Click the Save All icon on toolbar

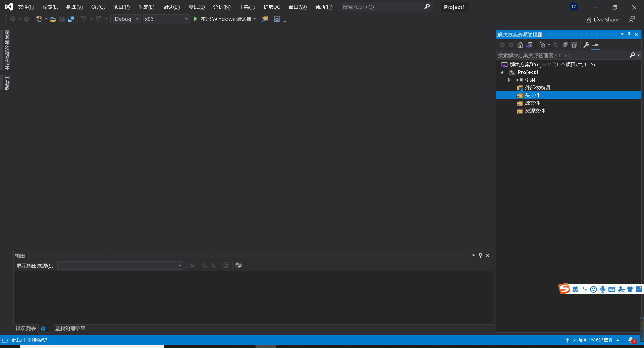pyautogui.click(x=71, y=19)
